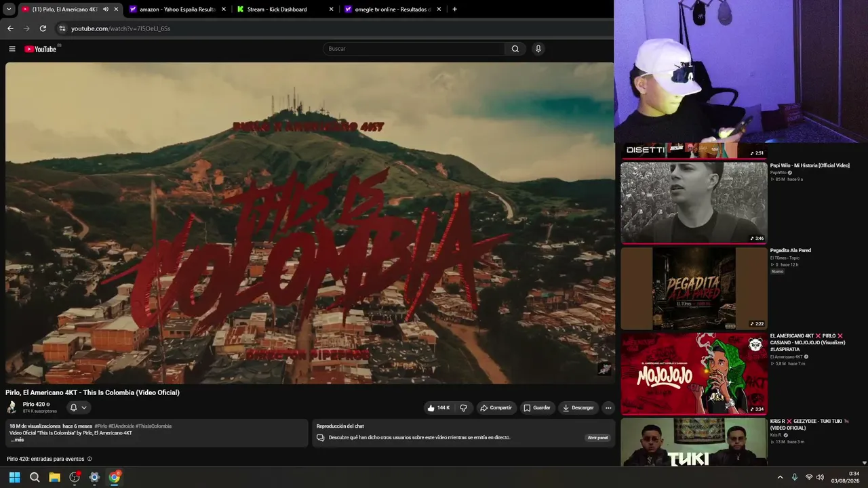Screen dimensions: 868x488
Task: Go to the YouTube home logo
Action: tap(41, 49)
